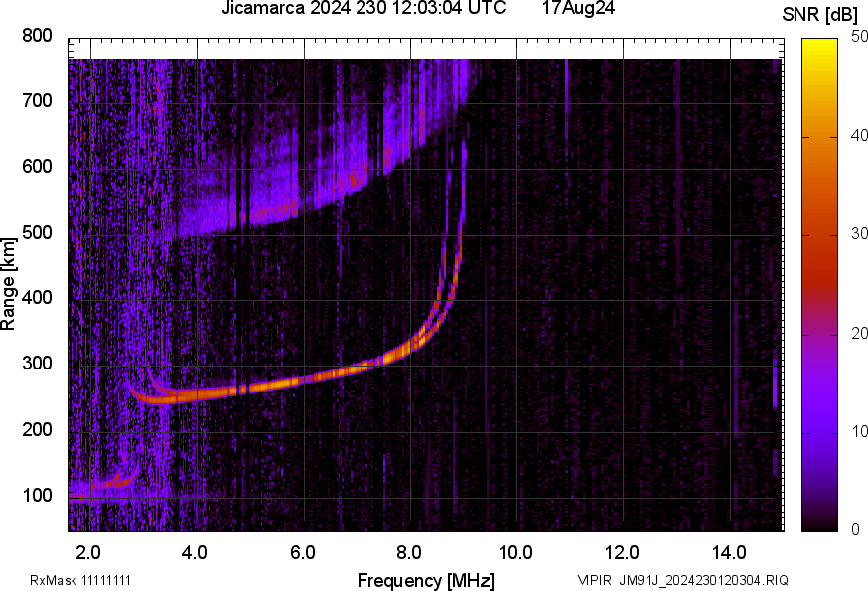This screenshot has width=868, height=591.
Task: Click the VIPIR JM91J_2024230120304.RIQ filename
Action: 682,580
